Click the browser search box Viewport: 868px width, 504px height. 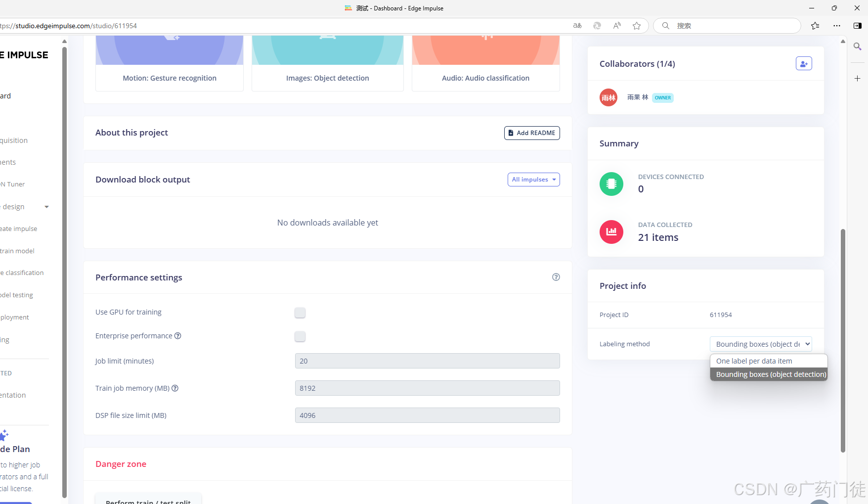click(x=727, y=26)
